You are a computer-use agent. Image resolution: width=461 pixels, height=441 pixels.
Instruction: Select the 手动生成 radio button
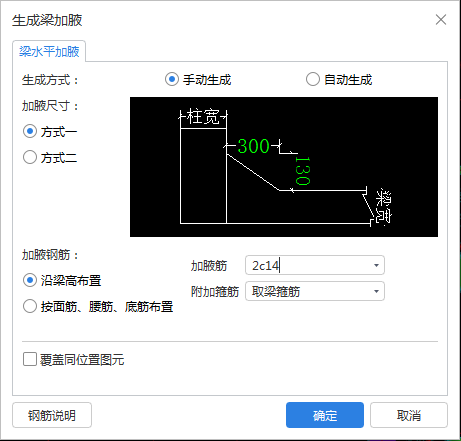pos(172,80)
